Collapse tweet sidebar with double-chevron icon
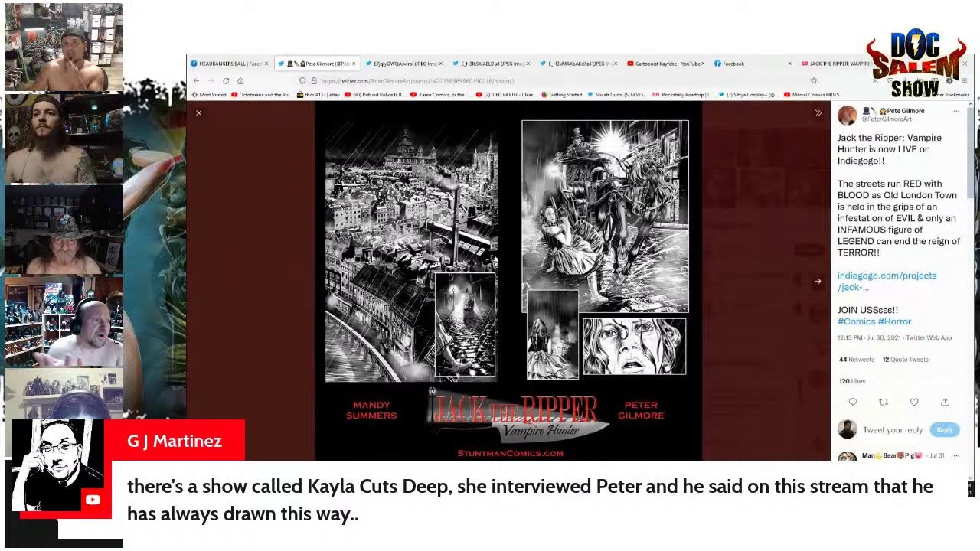 818,113
